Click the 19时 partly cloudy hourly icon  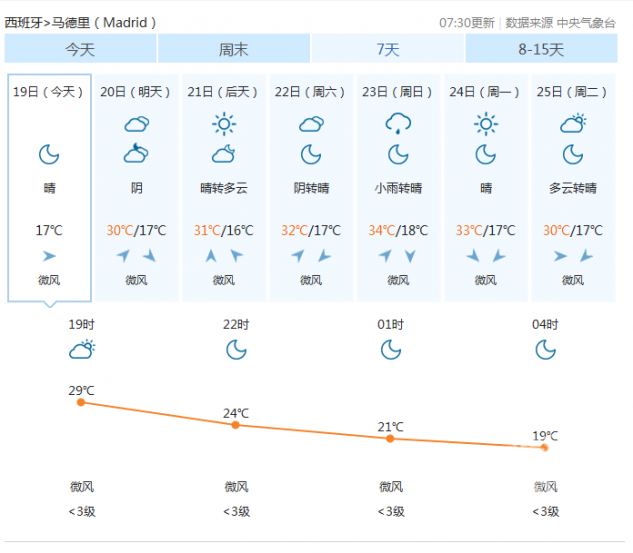pos(82,350)
